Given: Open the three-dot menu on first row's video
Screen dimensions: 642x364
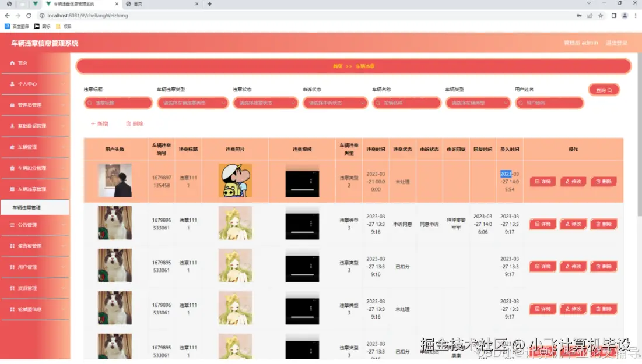Looking at the screenshot, I should coord(311,181).
